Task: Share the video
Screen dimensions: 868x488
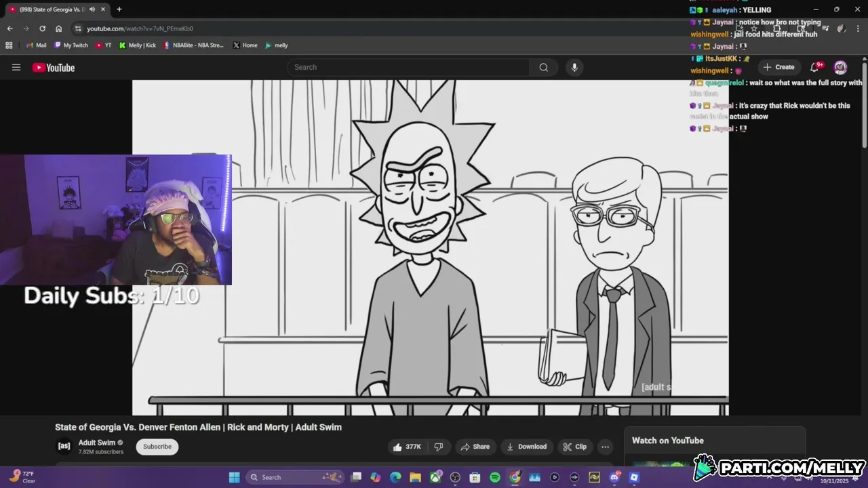Action: click(x=475, y=447)
